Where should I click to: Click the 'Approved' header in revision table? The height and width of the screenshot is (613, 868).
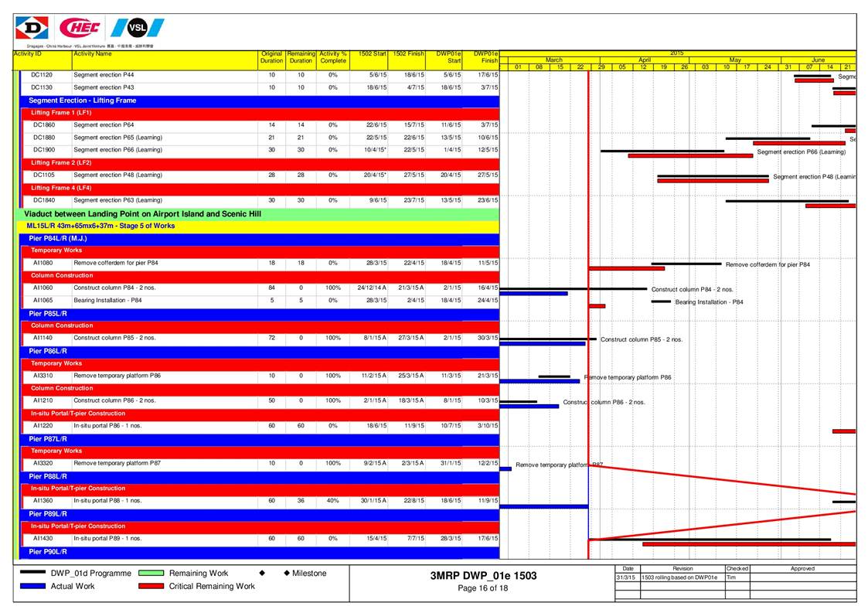(802, 569)
